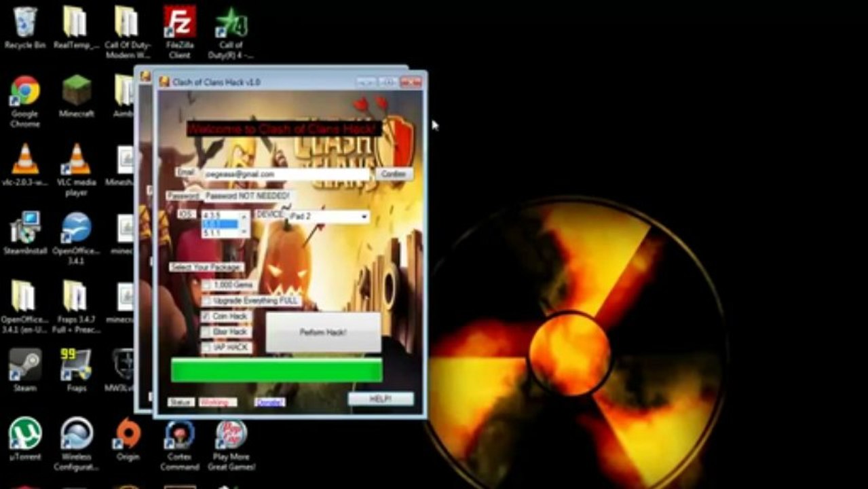The height and width of the screenshot is (489, 868).
Task: Uncheck the Coin Hack checkbox
Action: pos(206,316)
